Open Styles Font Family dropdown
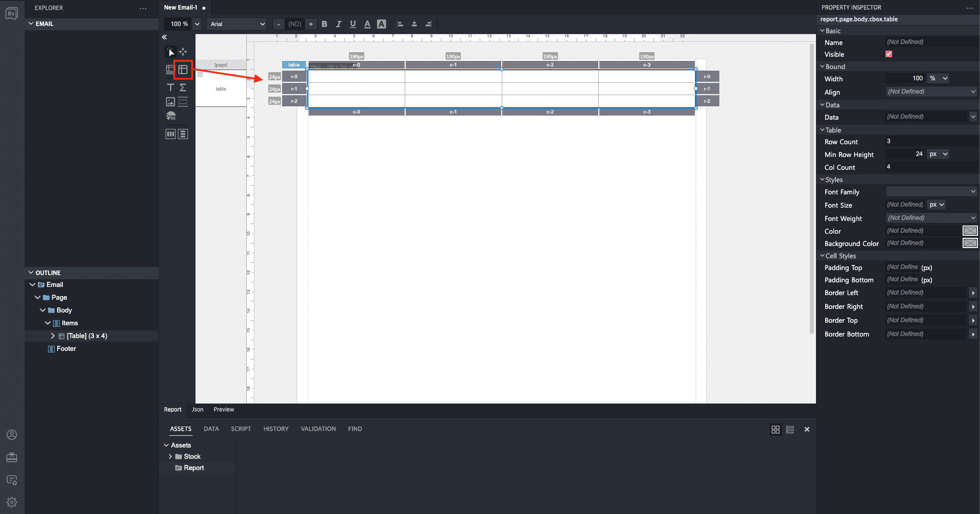 coord(931,191)
